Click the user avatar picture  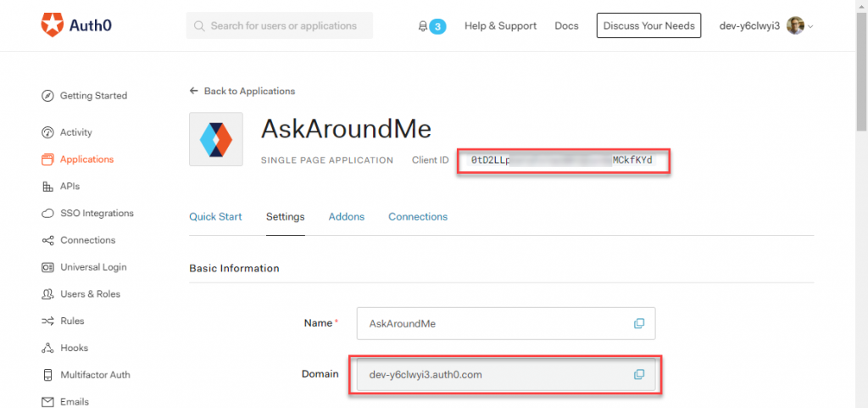point(795,25)
